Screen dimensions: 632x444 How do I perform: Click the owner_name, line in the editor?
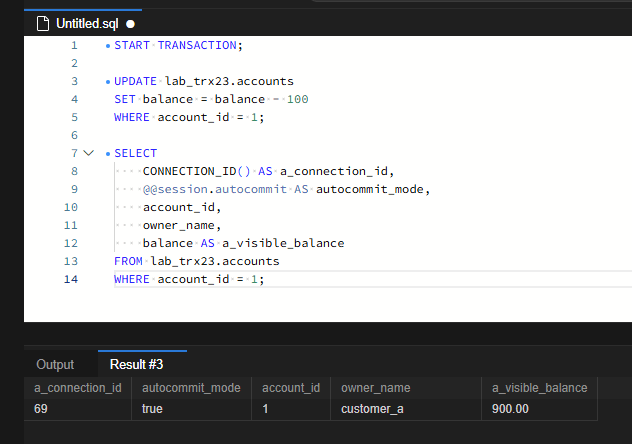[x=182, y=225]
